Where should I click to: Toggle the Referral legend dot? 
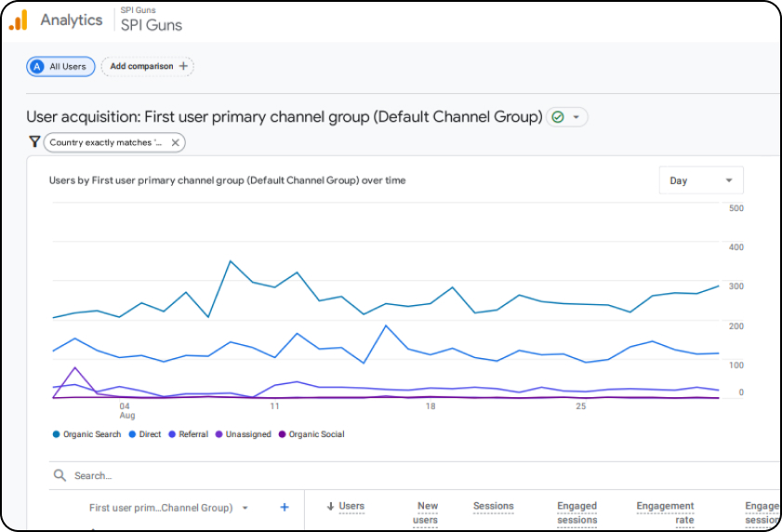pos(172,434)
